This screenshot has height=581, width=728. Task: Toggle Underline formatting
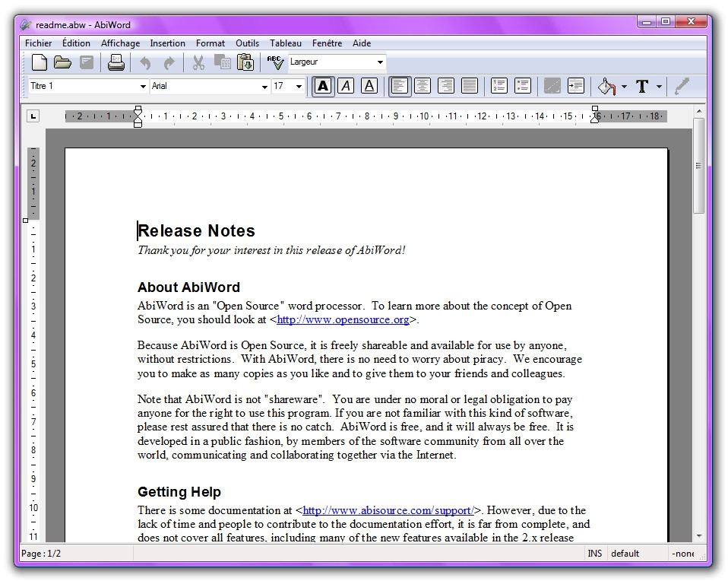pos(369,86)
